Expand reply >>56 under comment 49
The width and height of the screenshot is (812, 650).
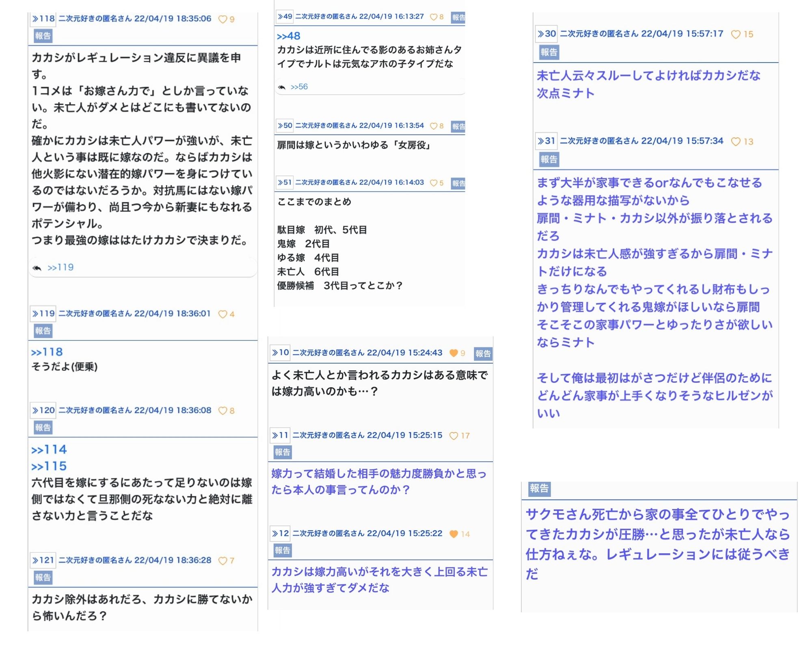click(x=299, y=87)
